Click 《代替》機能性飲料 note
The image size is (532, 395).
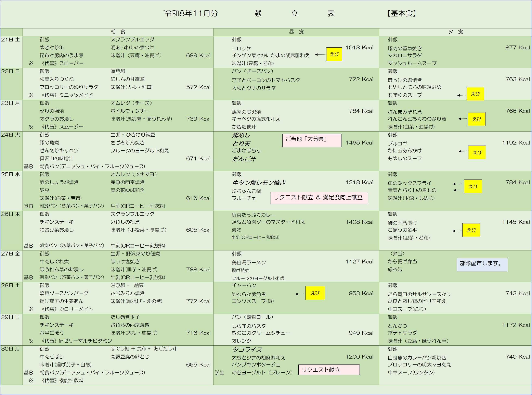click(x=62, y=381)
